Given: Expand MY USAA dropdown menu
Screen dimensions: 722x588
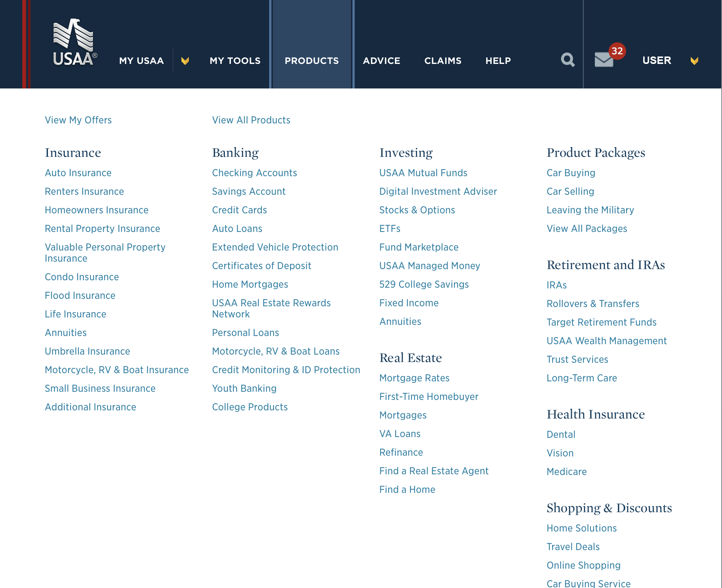Looking at the screenshot, I should tap(185, 60).
